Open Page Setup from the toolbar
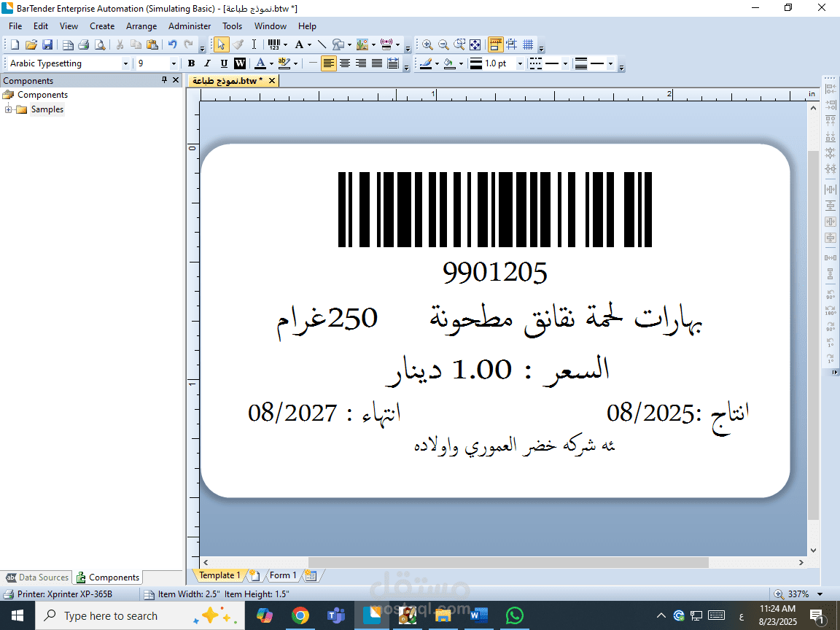 tap(68, 44)
